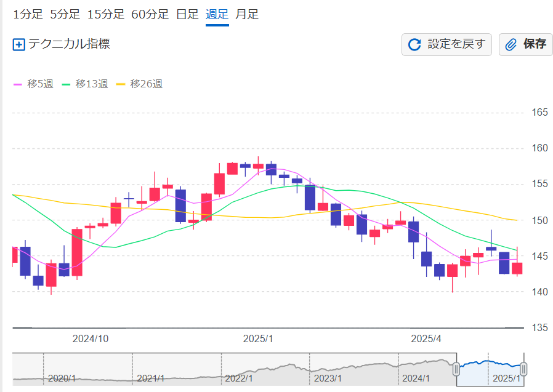Click the 155 price axis label
The height and width of the screenshot is (392, 553).
540,184
